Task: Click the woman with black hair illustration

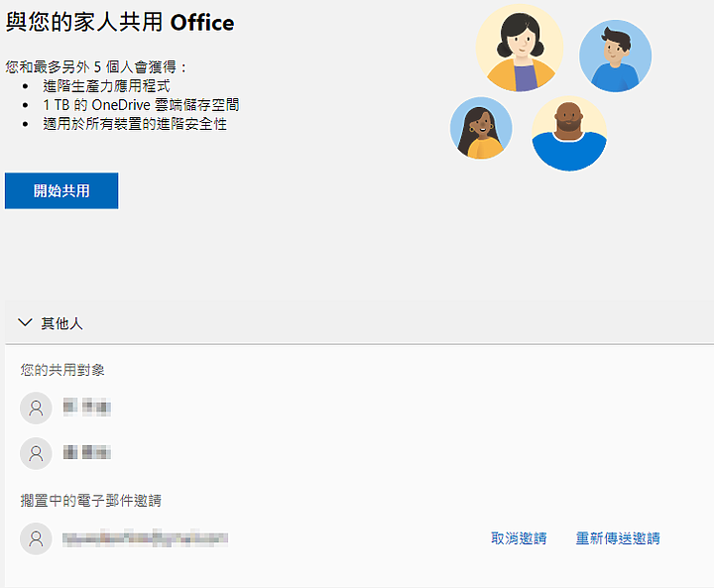Action: click(520, 49)
